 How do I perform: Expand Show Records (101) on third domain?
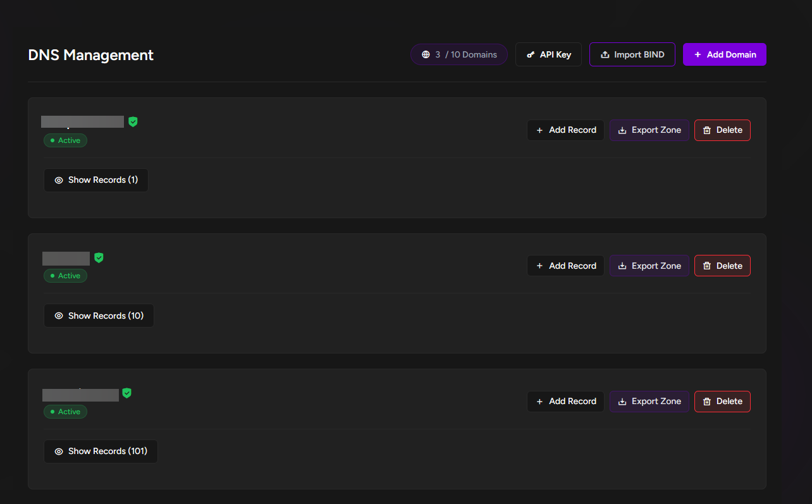101,452
